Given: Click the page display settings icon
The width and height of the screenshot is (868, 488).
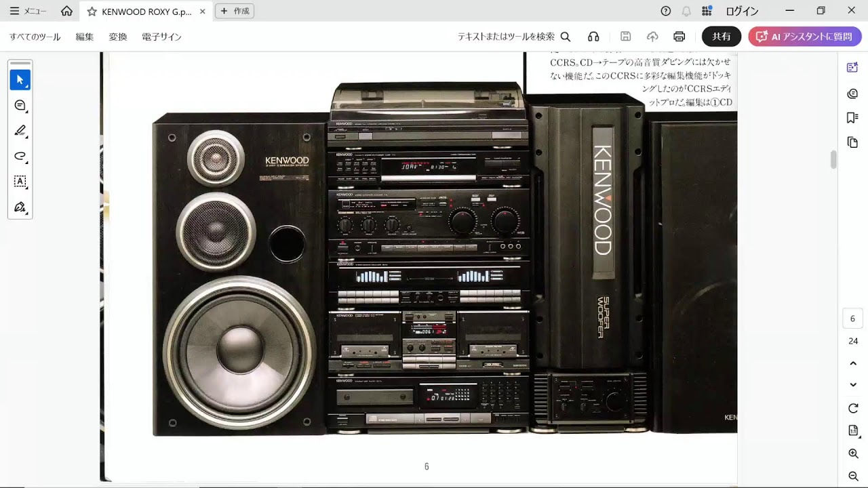Looking at the screenshot, I should (853, 430).
